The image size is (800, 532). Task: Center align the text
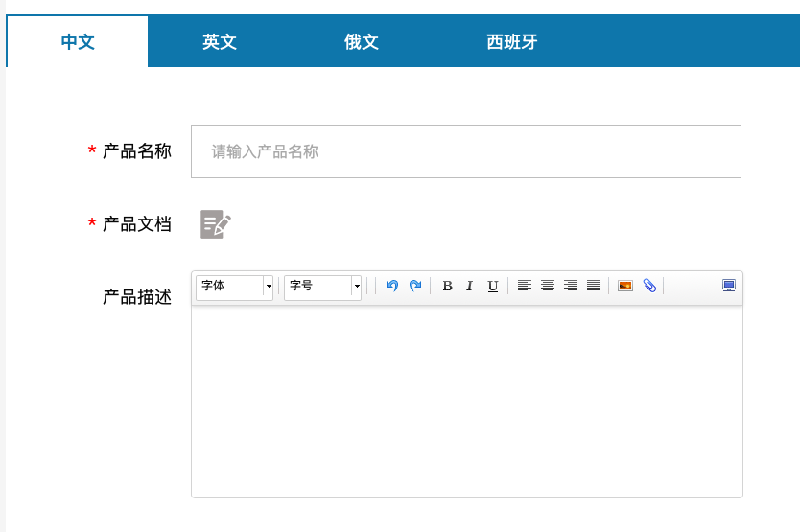(547, 286)
